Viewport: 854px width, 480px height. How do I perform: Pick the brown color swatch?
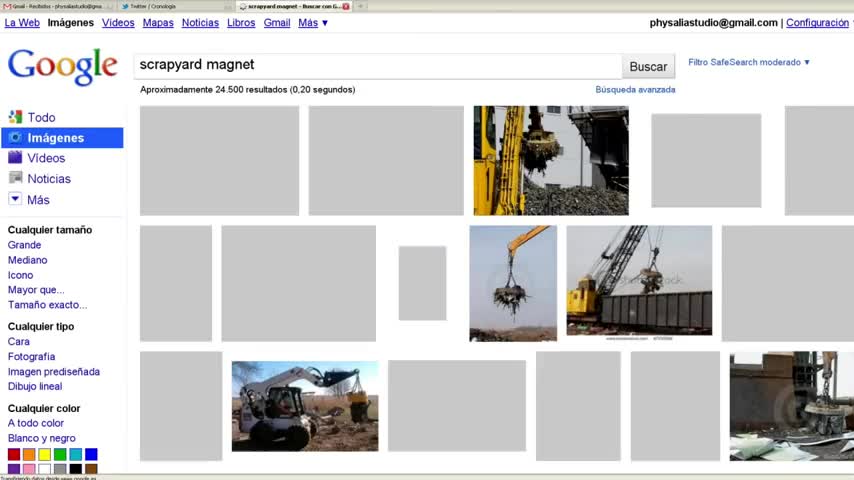[x=91, y=469]
